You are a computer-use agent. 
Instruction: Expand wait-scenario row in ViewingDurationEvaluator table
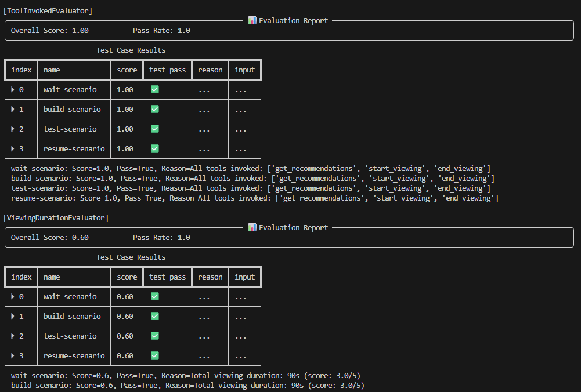tap(13, 296)
